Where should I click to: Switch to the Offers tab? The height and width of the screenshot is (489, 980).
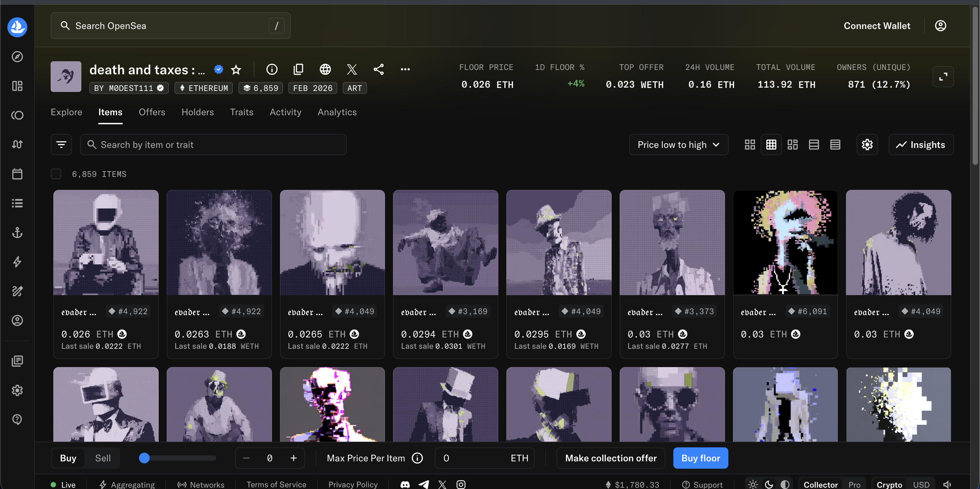152,112
